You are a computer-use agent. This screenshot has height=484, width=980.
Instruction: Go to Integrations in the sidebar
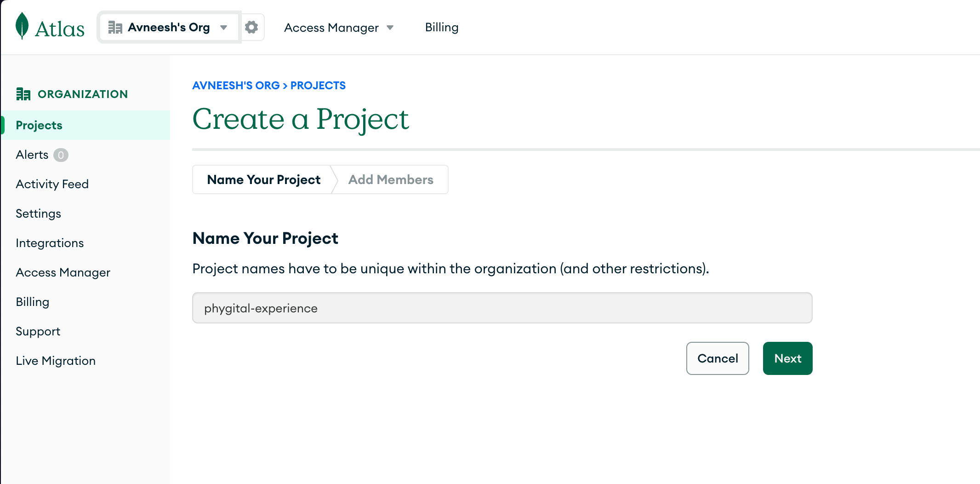point(50,243)
